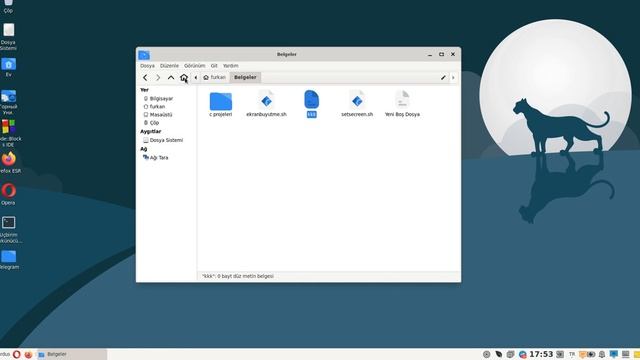Image resolution: width=640 pixels, height=360 pixels.
Task: Go back with the left arrow button
Action: [x=145, y=78]
